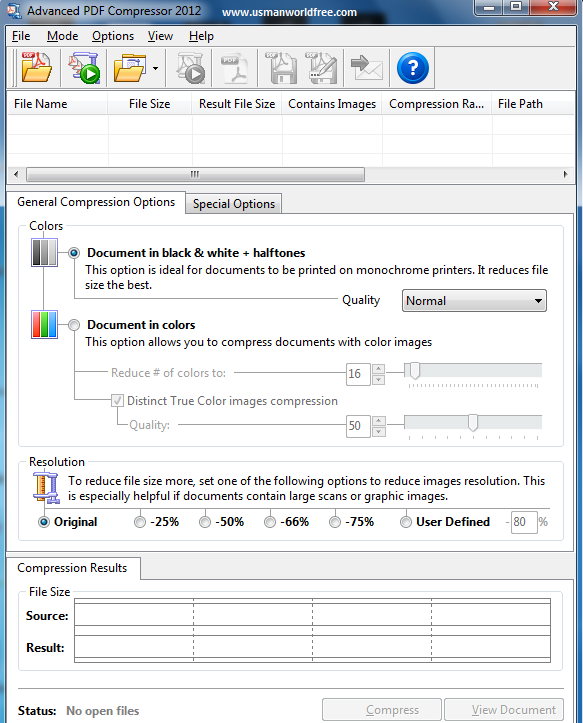Viewport: 583px width, 723px height.
Task: Click the true color quality slider handle
Action: coord(473,422)
